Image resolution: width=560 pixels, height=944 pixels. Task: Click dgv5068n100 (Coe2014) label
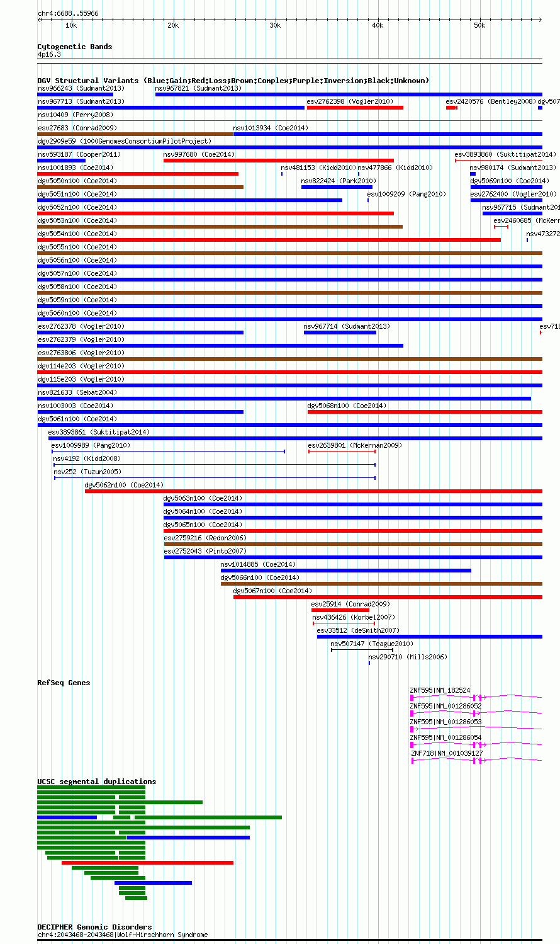(347, 406)
